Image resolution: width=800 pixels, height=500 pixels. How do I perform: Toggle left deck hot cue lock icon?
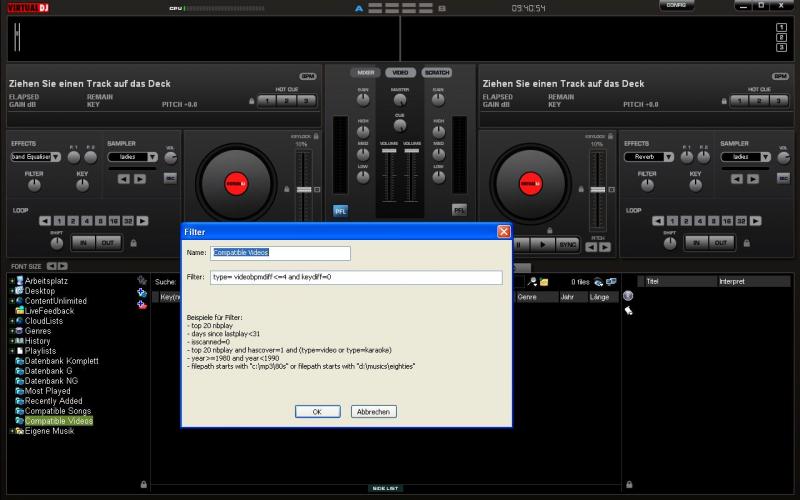252,101
